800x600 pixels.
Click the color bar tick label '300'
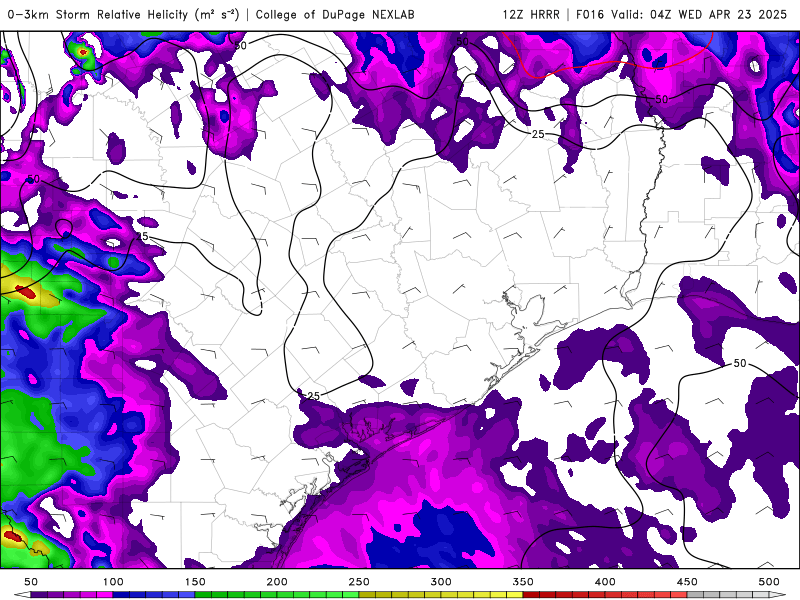pos(441,582)
